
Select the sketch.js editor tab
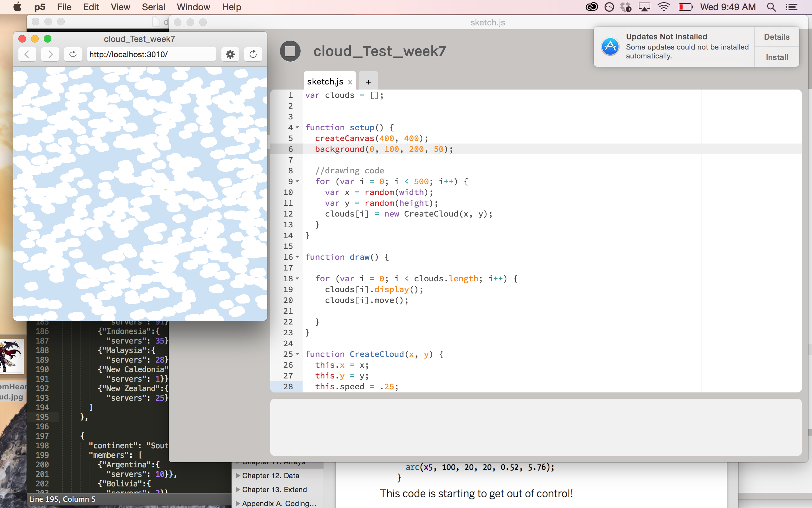tap(325, 82)
